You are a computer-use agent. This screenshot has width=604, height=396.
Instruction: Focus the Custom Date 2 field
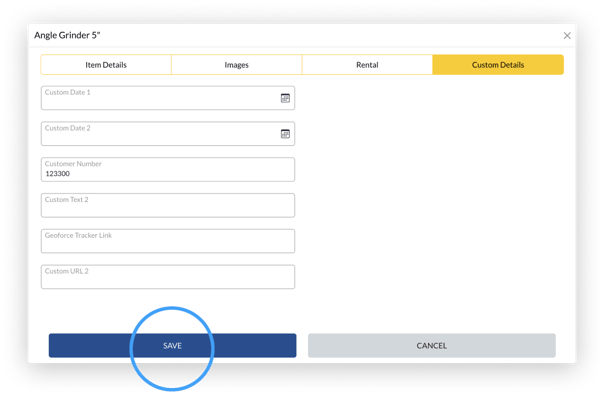[168, 134]
